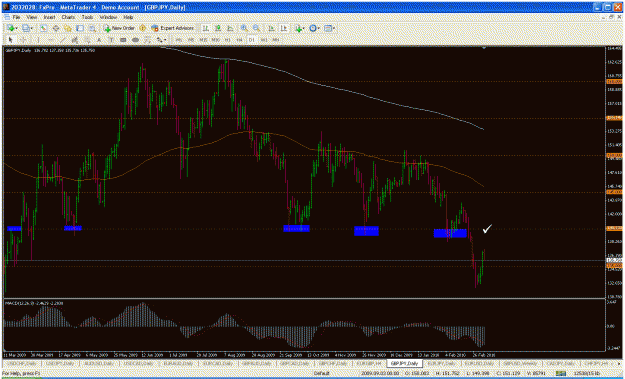Switch to the EURGBP,H4 chart tab

[369, 363]
